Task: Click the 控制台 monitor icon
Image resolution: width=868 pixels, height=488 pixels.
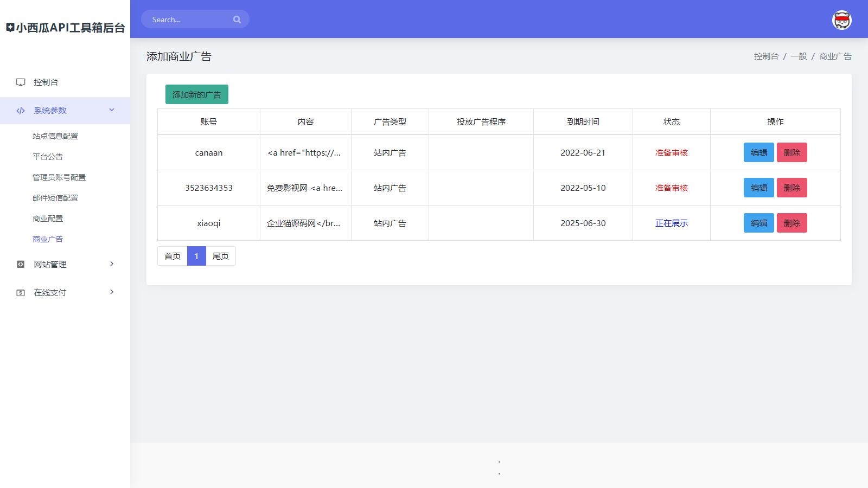Action: point(21,82)
